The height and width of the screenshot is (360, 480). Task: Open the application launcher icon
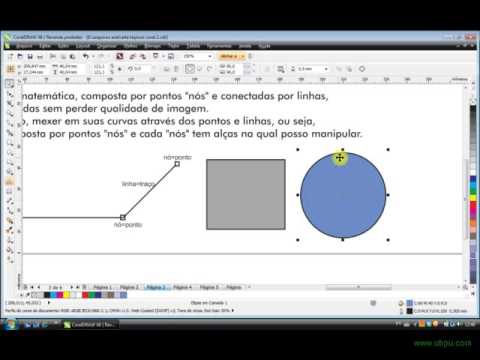point(156,56)
